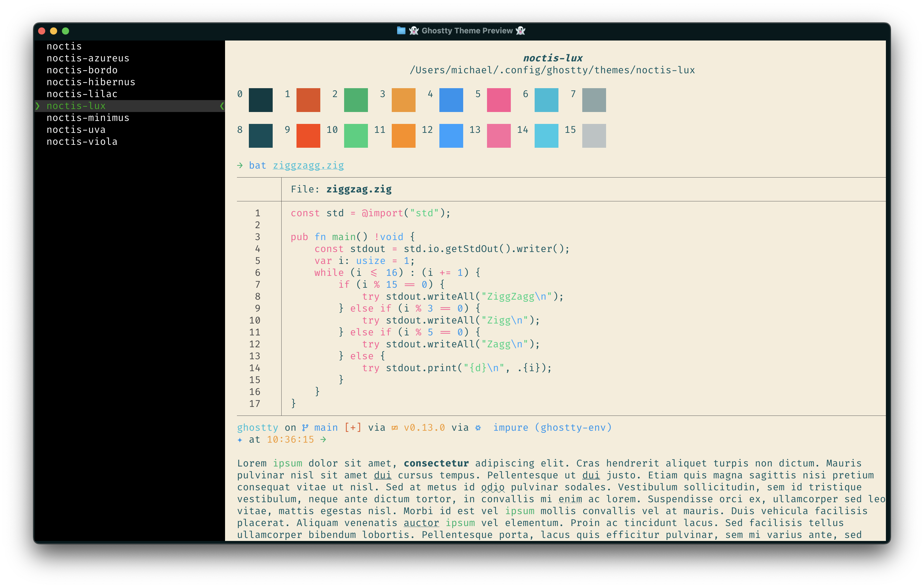Click the 10:36:15 timestamp
924x588 pixels.
[290, 439]
